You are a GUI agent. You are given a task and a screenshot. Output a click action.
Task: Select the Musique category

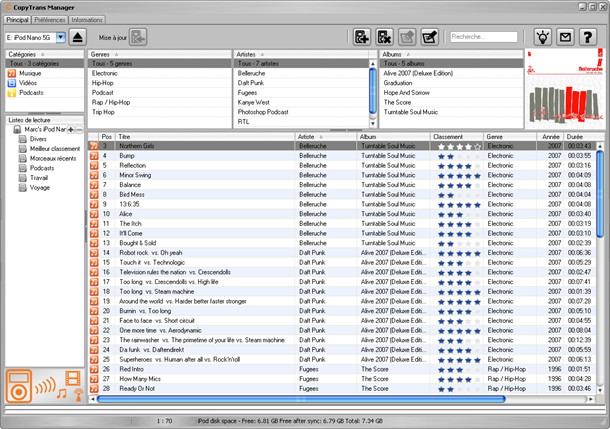tap(45, 73)
